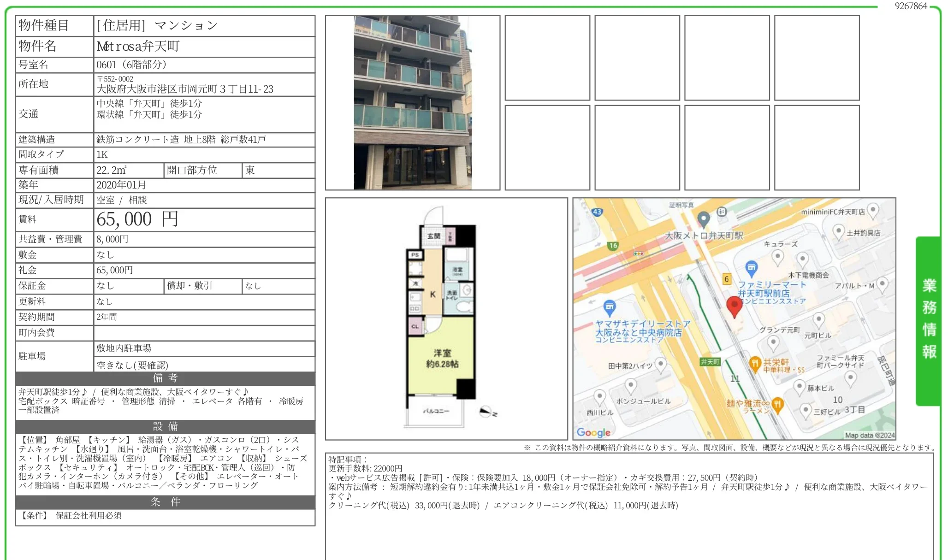Click Google logo on the map
Viewport: 948px width, 560px height.
[593, 432]
